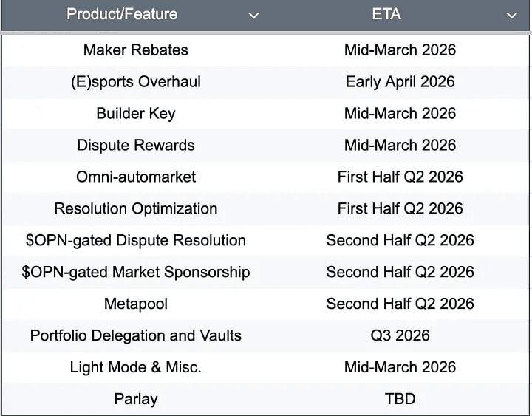Select Metapool's Second Half Q2 2026 cell

(400, 304)
